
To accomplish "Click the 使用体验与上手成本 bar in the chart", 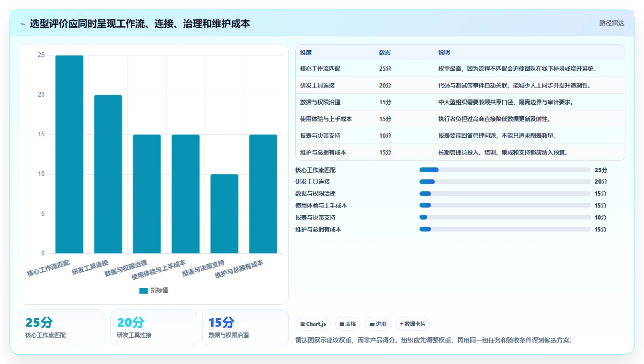I will [186, 194].
